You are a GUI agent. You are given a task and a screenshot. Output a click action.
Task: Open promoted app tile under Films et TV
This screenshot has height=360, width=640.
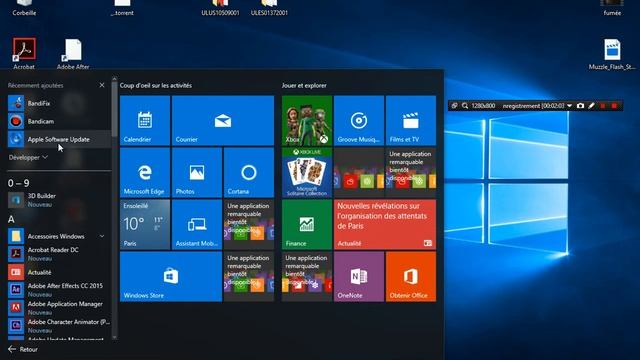coord(411,172)
